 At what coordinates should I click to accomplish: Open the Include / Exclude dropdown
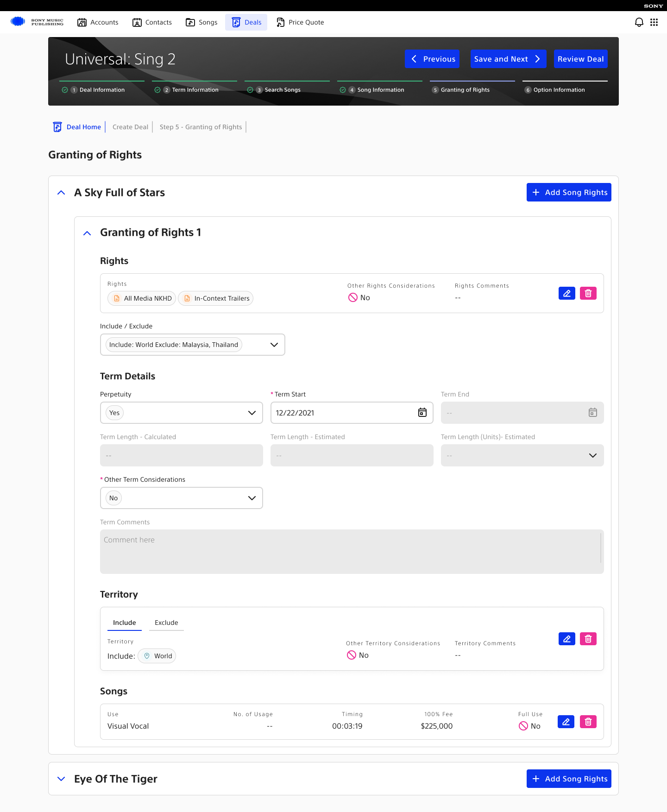[x=193, y=345]
